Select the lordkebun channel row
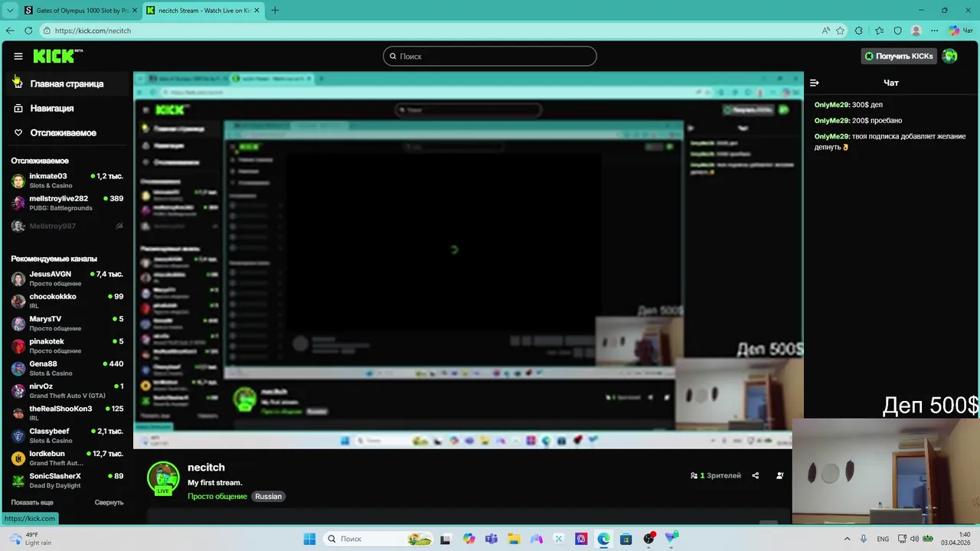 point(67,458)
